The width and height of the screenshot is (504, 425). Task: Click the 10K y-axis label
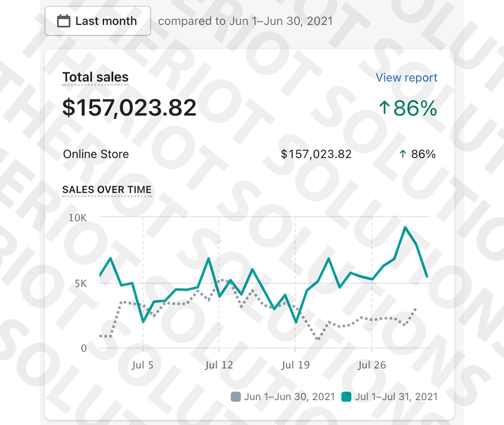[78, 218]
